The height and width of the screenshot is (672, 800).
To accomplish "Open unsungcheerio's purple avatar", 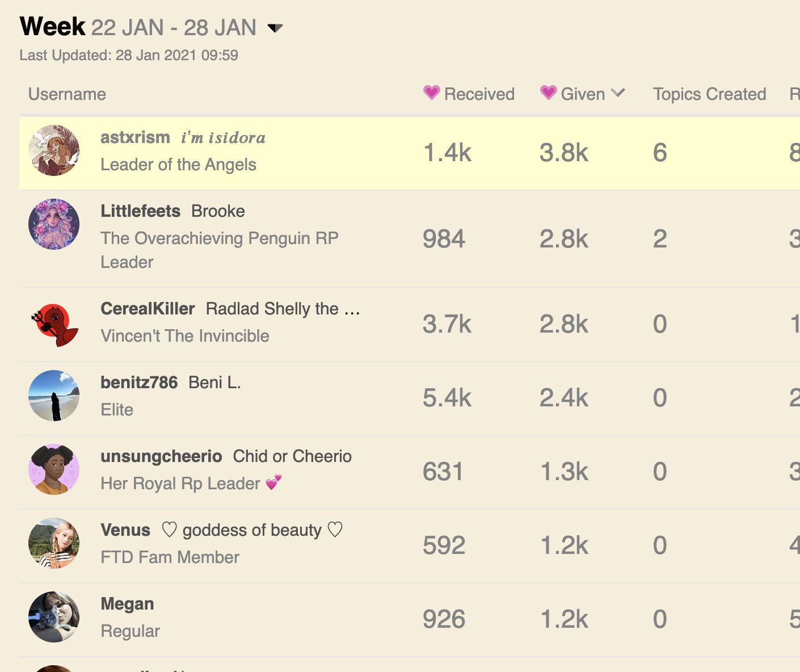I will 54,469.
